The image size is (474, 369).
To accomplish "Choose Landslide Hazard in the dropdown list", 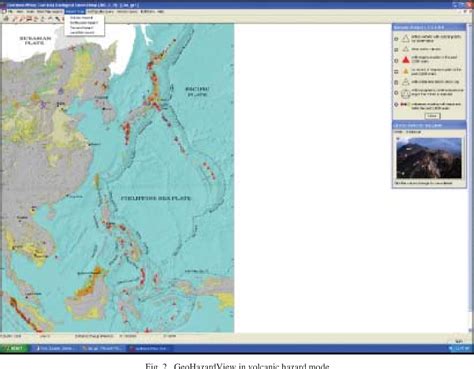I will click(82, 33).
